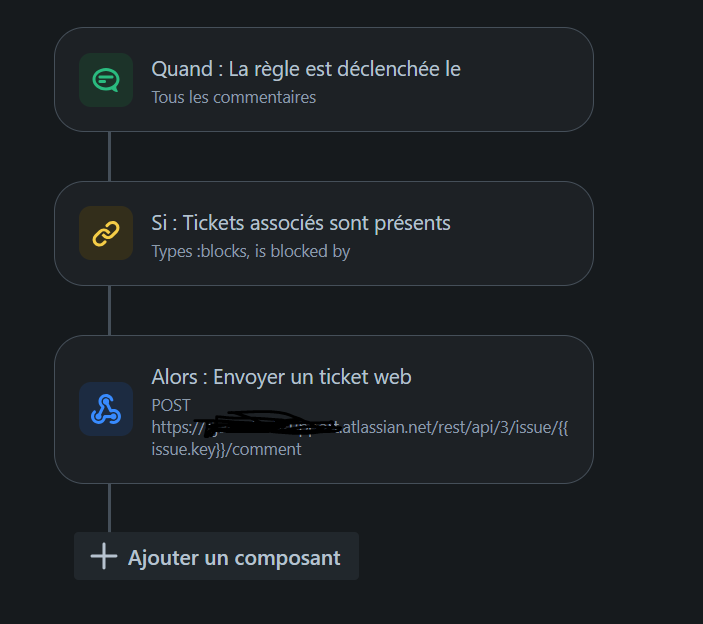703x624 pixels.
Task: Click connector line between condition and action
Action: [x=109, y=310]
